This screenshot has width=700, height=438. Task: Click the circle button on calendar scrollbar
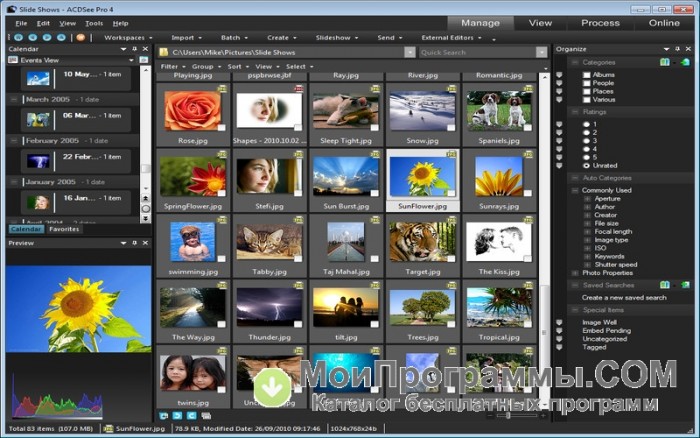coord(146,209)
